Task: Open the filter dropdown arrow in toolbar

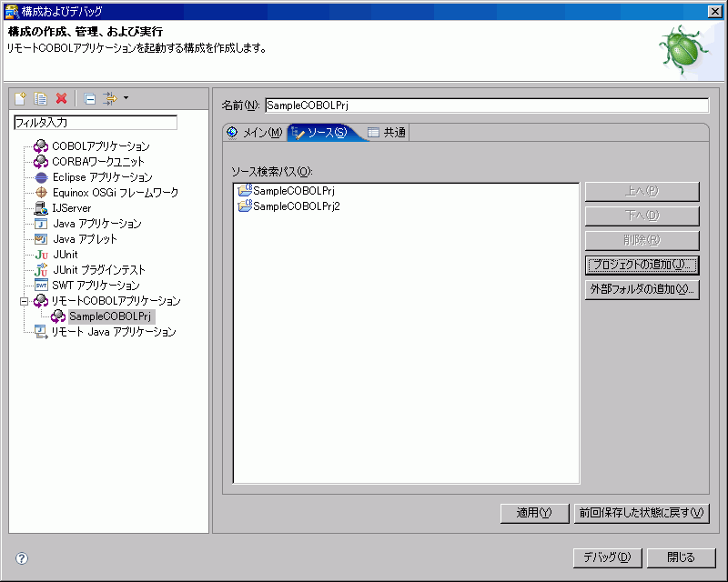Action: (126, 98)
